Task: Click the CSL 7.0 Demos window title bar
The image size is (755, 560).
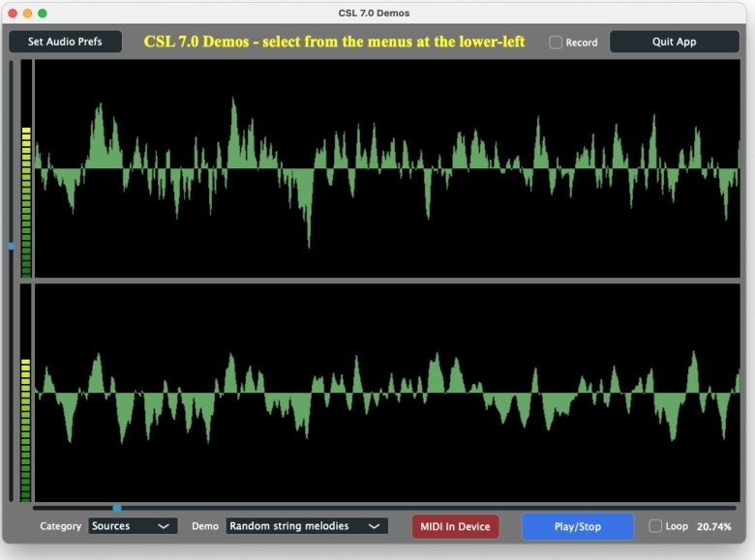Action: [x=377, y=13]
